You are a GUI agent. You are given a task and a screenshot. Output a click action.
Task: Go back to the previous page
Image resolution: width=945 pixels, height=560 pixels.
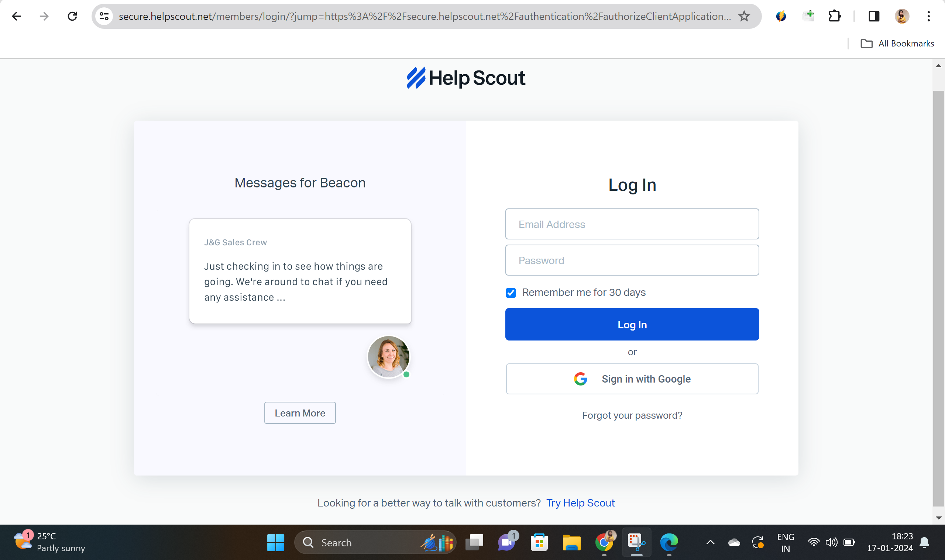(x=16, y=16)
